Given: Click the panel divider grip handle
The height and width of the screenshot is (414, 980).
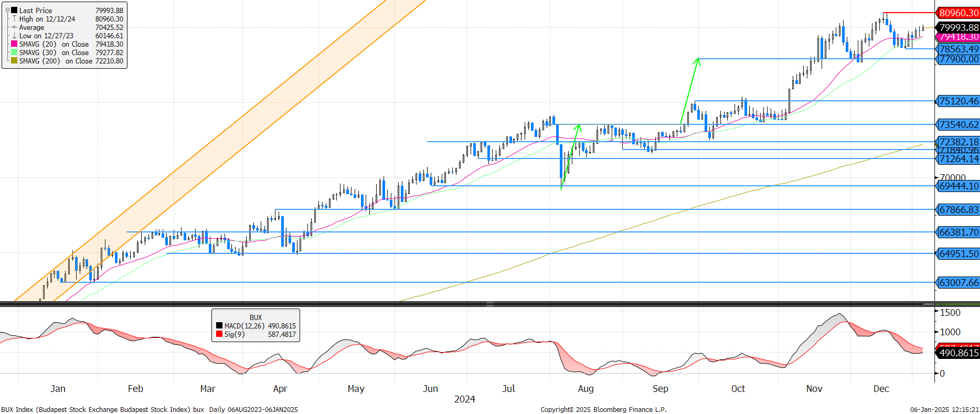Looking at the screenshot, I should click(489, 304).
